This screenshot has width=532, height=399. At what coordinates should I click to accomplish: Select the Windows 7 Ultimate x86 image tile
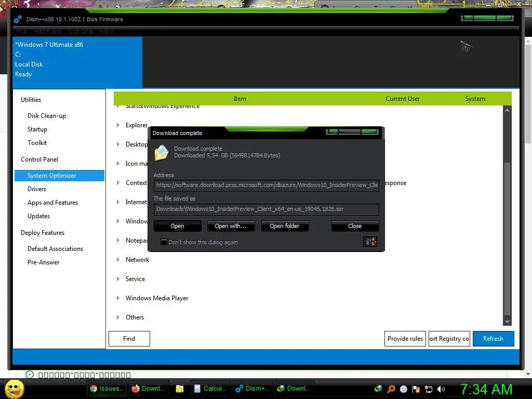[78, 62]
